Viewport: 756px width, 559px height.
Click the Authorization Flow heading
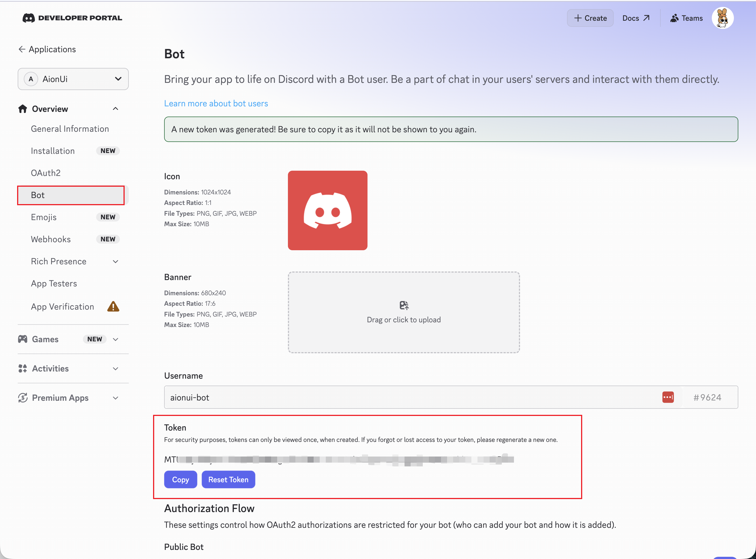click(x=209, y=508)
